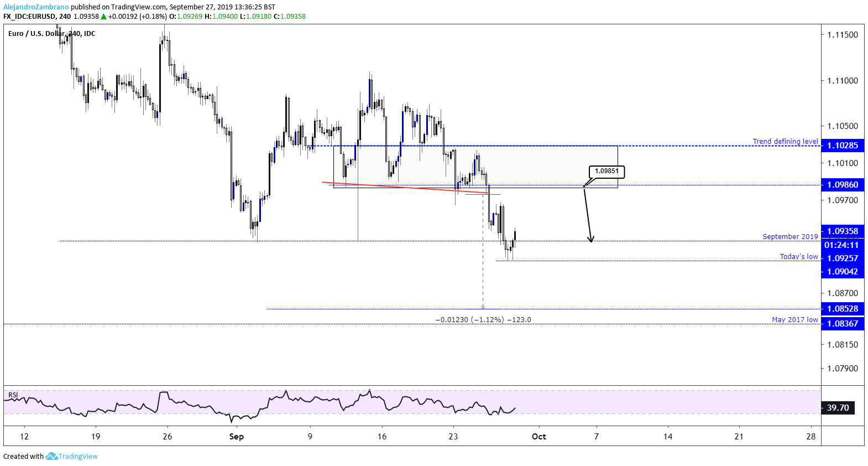The image size is (868, 466).
Task: Select the 1.10285 price label
Action: 843,146
